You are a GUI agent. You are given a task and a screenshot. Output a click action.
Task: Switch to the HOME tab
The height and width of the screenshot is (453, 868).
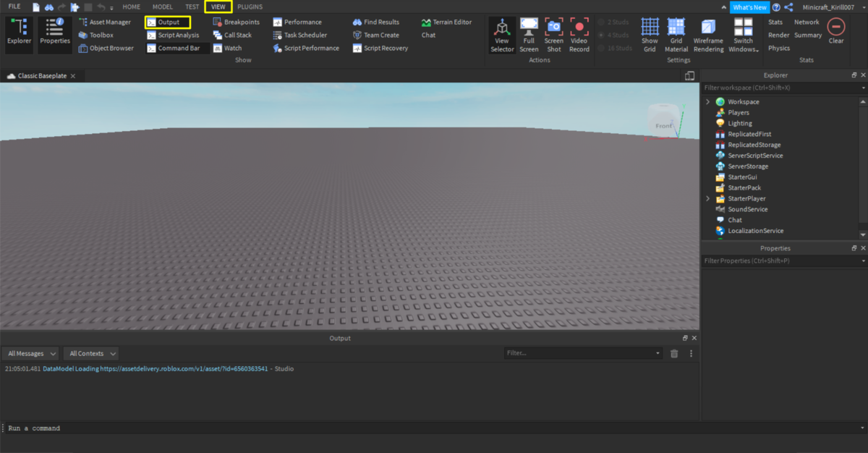tap(131, 7)
